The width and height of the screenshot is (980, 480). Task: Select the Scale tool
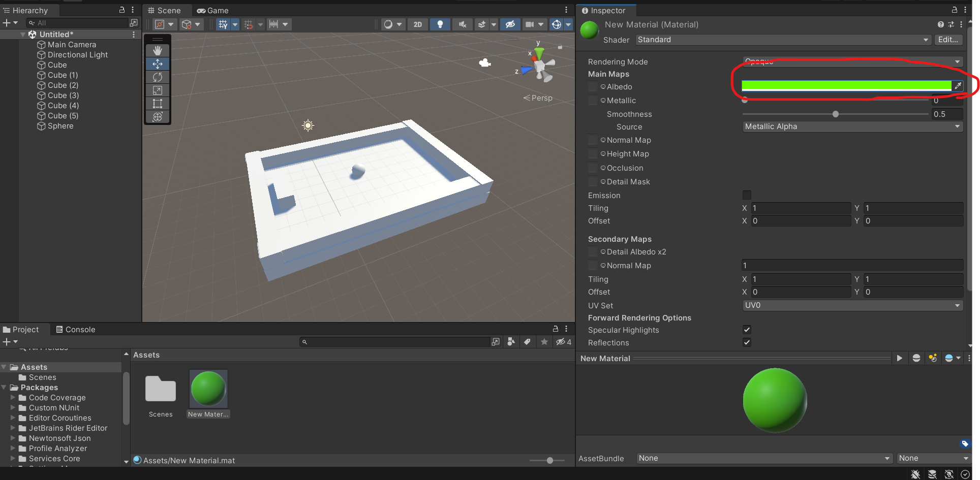point(158,90)
